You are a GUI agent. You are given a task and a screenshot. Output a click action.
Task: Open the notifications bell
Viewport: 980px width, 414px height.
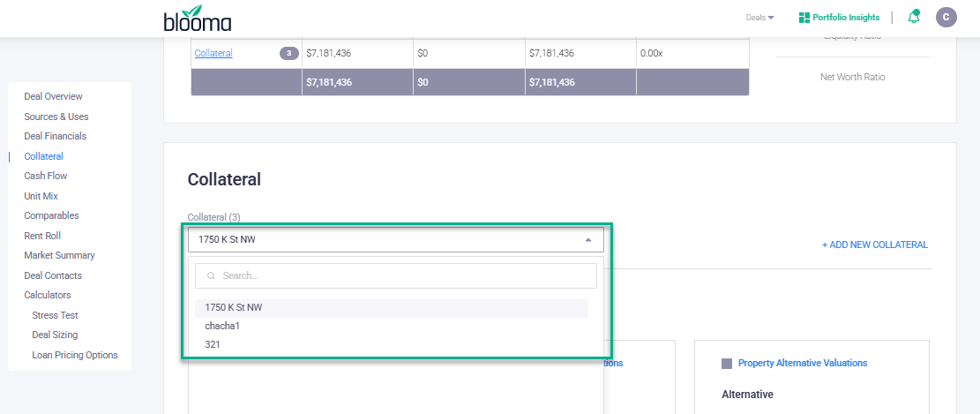coord(914,17)
